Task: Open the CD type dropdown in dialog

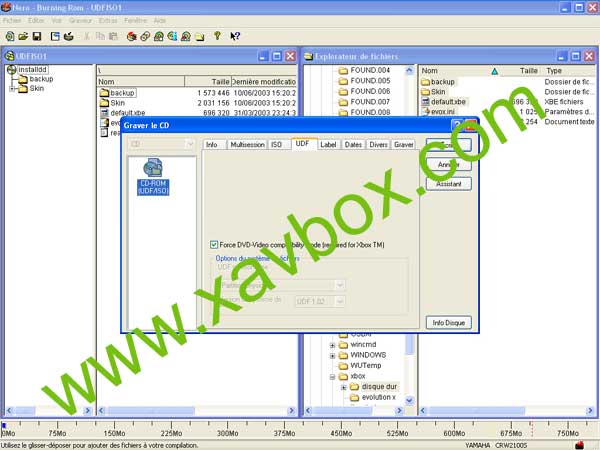Action: click(x=190, y=144)
